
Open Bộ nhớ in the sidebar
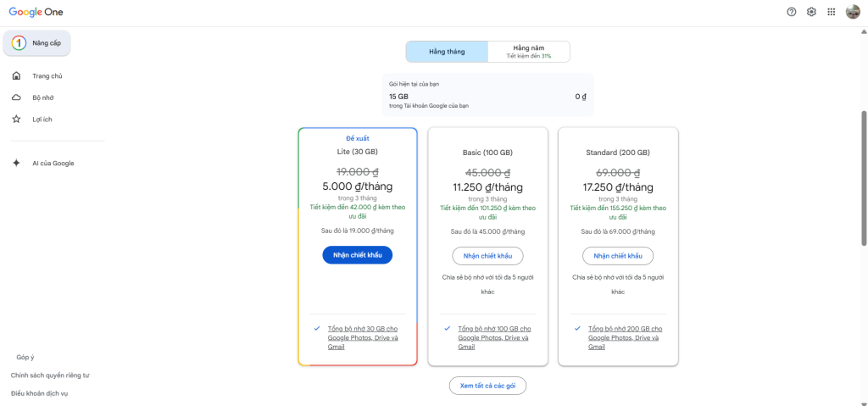coord(42,97)
